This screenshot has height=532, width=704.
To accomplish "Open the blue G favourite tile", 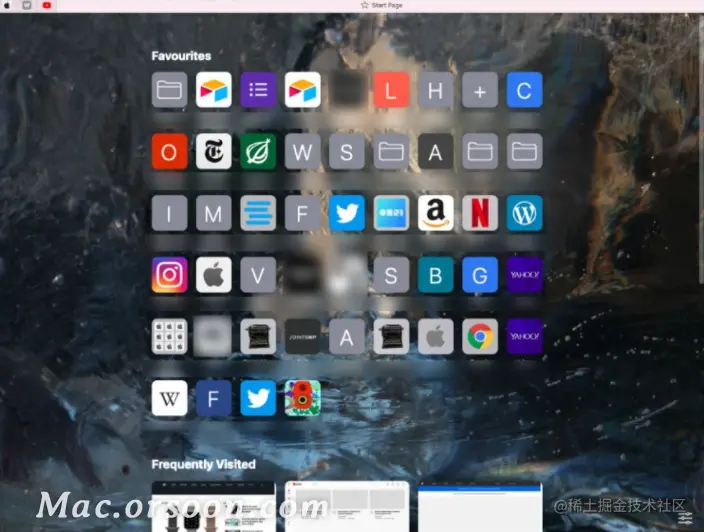I will pos(480,275).
